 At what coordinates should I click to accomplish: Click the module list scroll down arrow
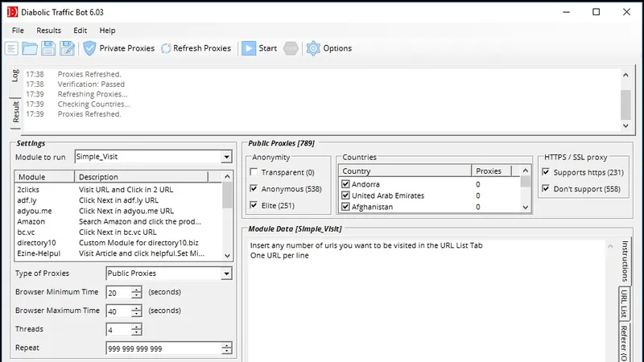(227, 256)
